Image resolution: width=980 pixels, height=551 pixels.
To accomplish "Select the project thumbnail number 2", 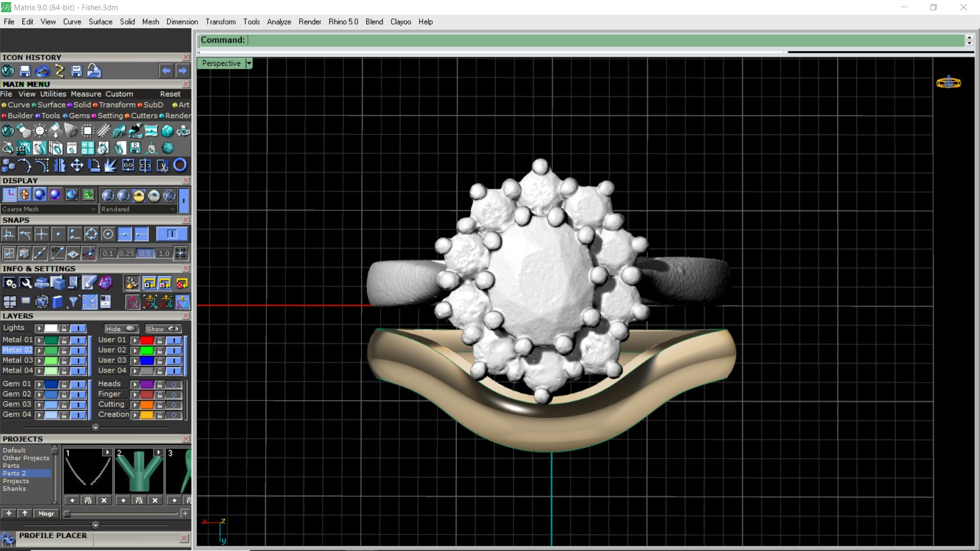I will point(139,472).
